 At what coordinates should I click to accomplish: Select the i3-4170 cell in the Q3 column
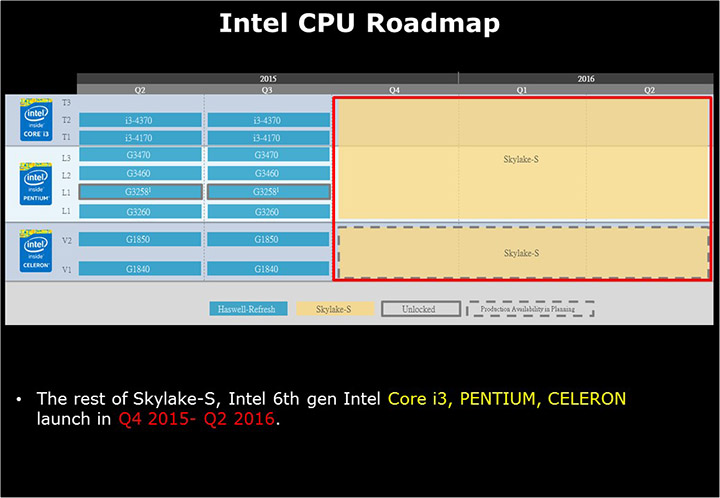[268, 138]
